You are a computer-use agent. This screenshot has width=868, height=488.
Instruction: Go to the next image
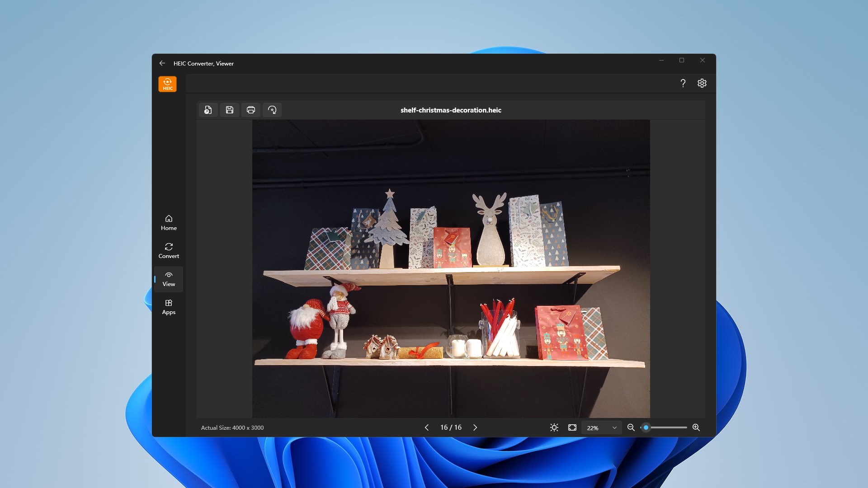475,427
